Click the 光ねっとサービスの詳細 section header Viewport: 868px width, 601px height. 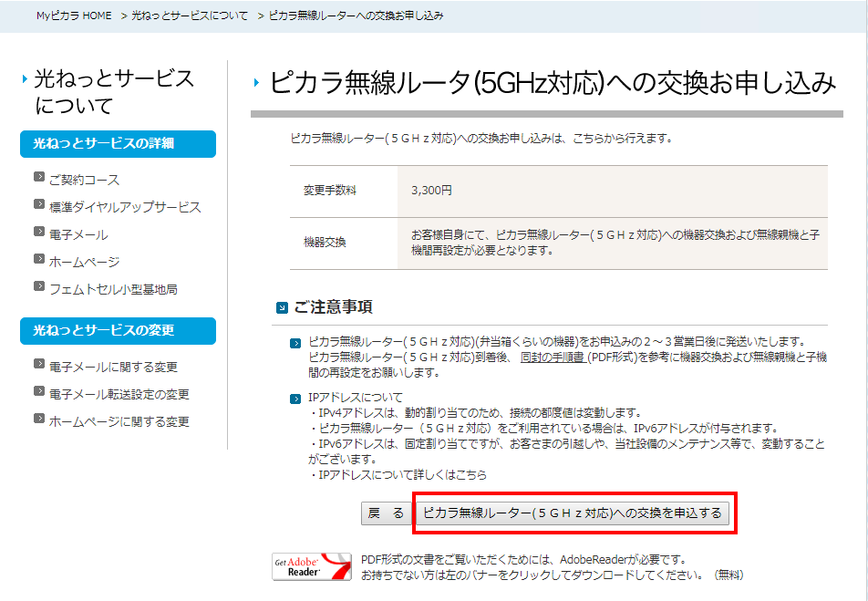pyautogui.click(x=118, y=144)
